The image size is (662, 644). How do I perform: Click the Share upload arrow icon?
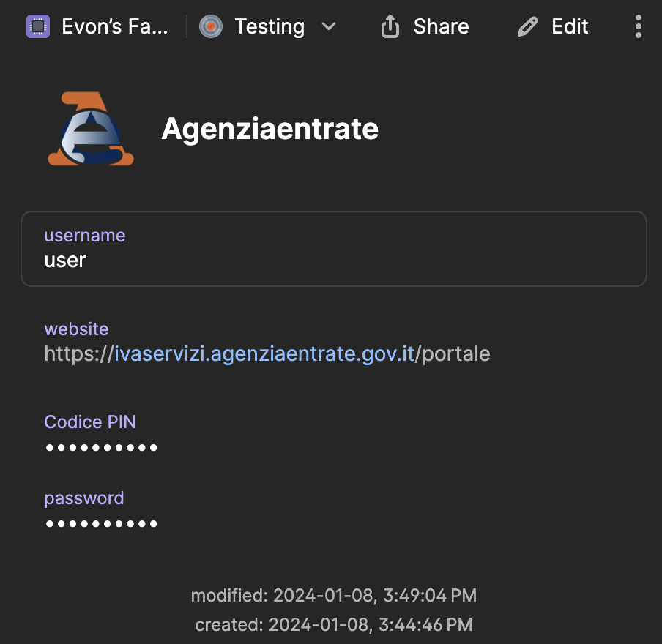point(390,27)
